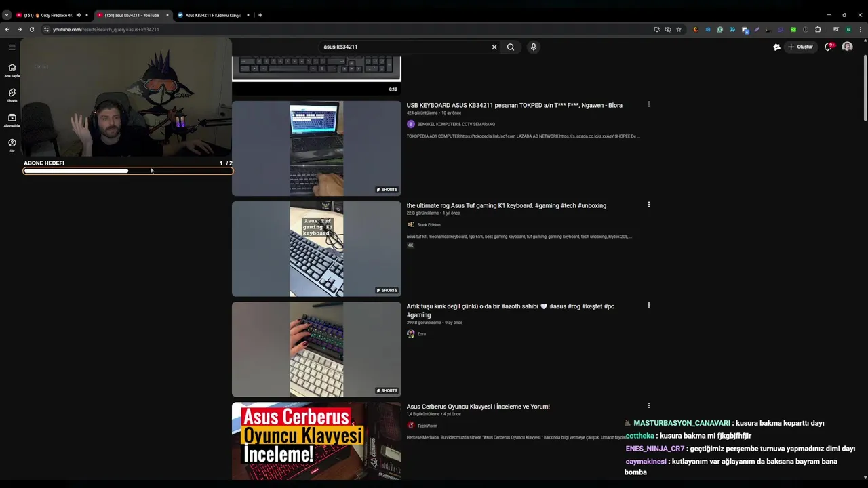Click the flower-shaped icon left of Oluştur

(x=776, y=47)
